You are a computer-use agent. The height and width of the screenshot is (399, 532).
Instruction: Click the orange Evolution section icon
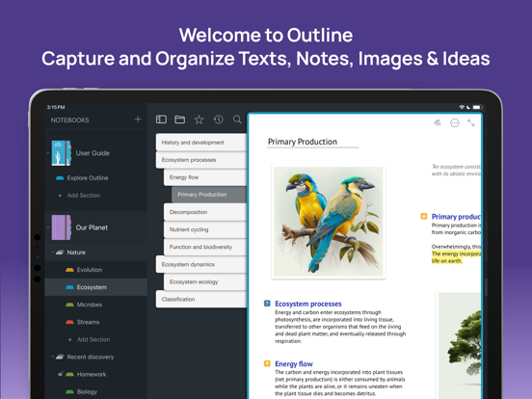[69, 270]
